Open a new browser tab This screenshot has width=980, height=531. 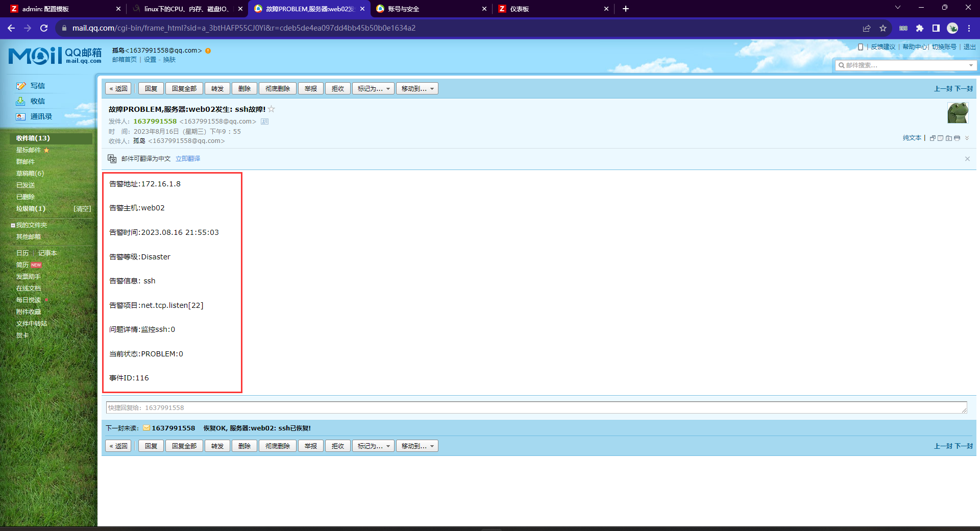coord(626,9)
